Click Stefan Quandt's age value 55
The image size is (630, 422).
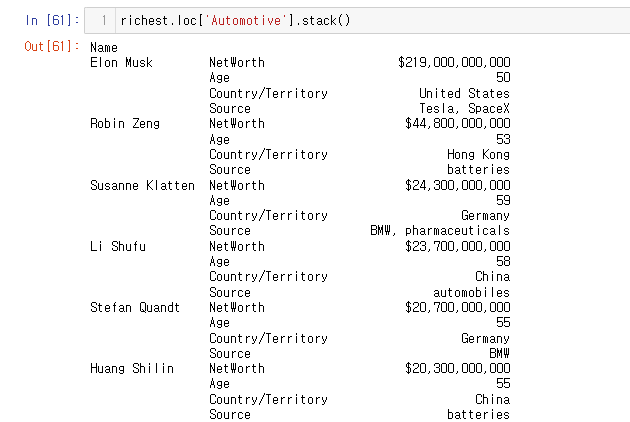pos(503,322)
